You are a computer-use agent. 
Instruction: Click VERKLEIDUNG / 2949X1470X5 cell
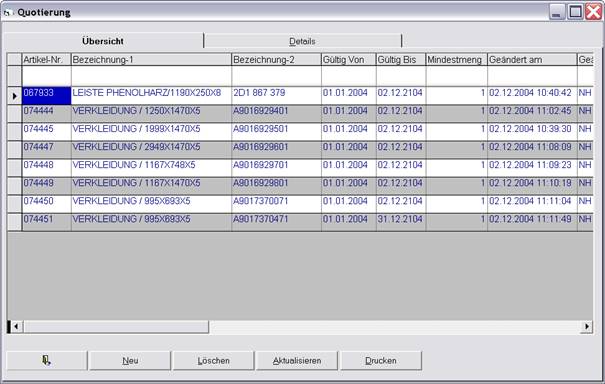point(151,150)
